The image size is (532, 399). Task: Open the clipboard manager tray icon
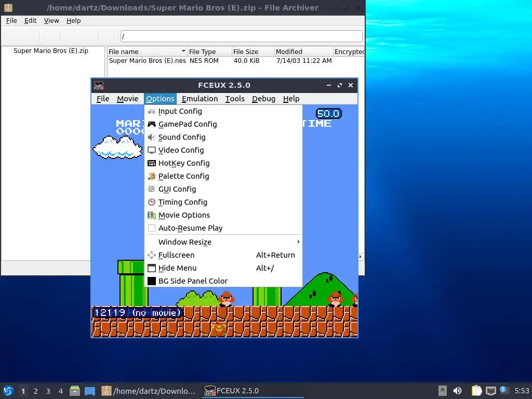coord(477,391)
